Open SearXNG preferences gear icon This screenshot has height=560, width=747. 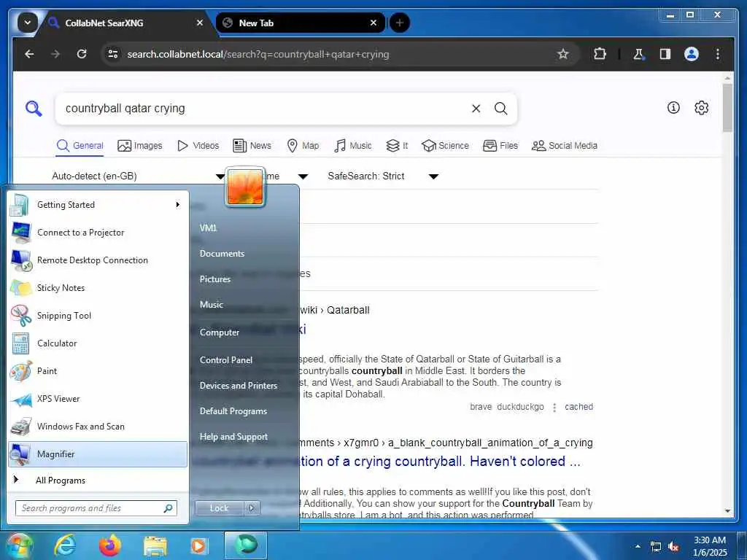tap(701, 108)
